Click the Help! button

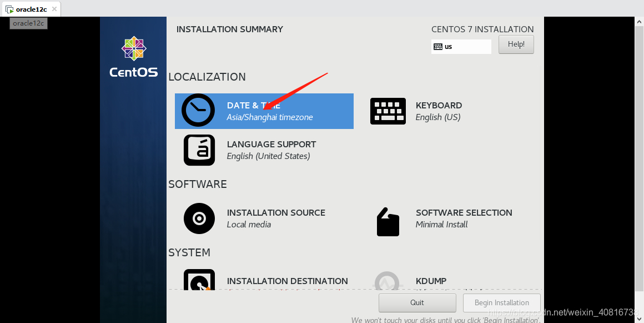click(x=516, y=44)
